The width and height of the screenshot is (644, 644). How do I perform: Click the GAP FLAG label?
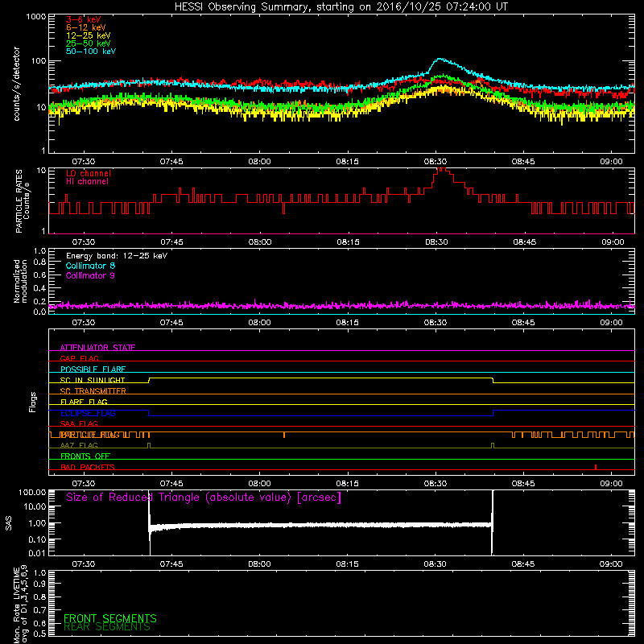(79, 358)
